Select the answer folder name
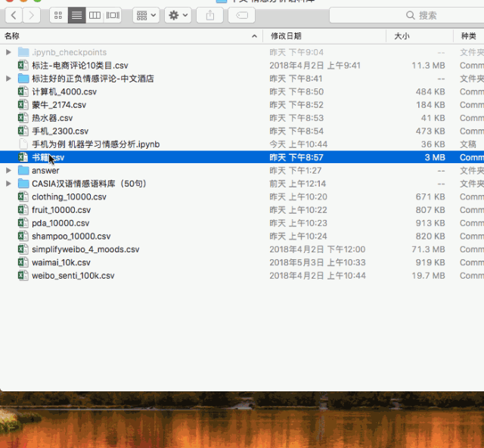 pos(45,171)
